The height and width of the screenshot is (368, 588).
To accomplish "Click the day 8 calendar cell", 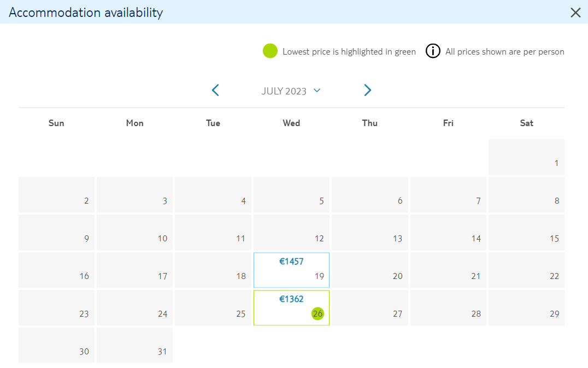I will (526, 195).
